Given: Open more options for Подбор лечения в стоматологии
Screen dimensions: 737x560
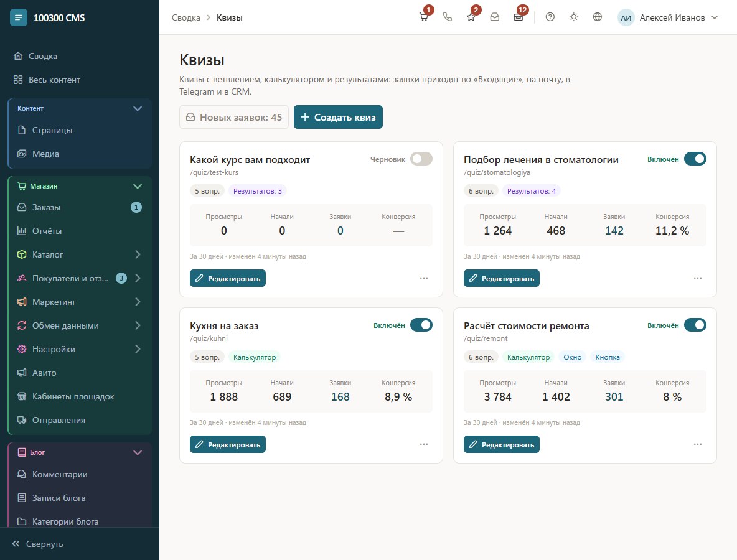Looking at the screenshot, I should pyautogui.click(x=698, y=278).
